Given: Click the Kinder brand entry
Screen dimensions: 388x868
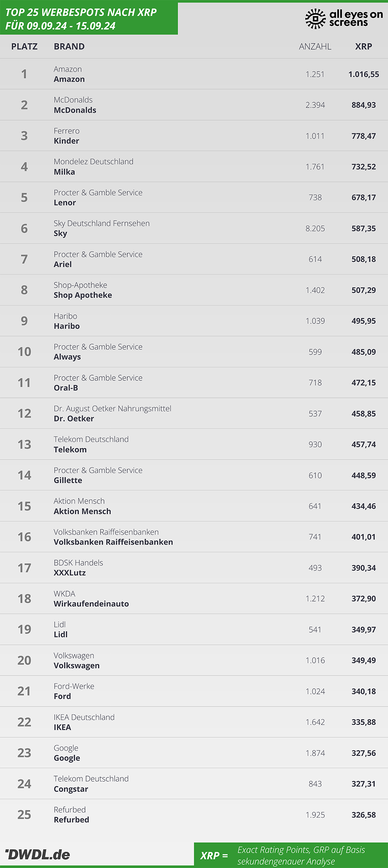Looking at the screenshot, I should pyautogui.click(x=66, y=141).
